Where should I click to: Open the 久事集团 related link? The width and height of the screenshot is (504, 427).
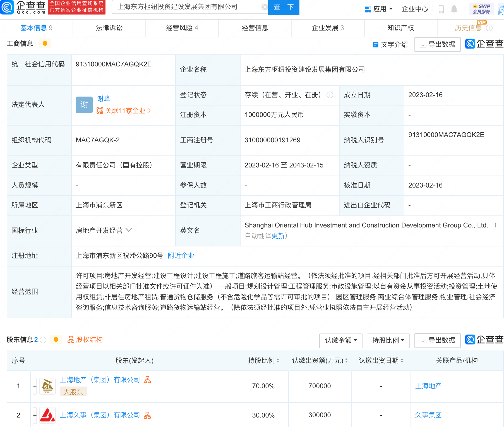pos(428,415)
